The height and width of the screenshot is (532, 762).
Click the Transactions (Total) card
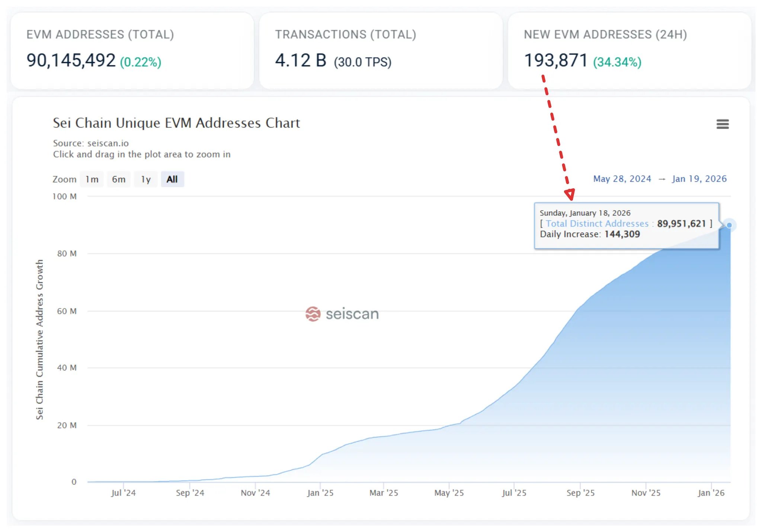(381, 51)
